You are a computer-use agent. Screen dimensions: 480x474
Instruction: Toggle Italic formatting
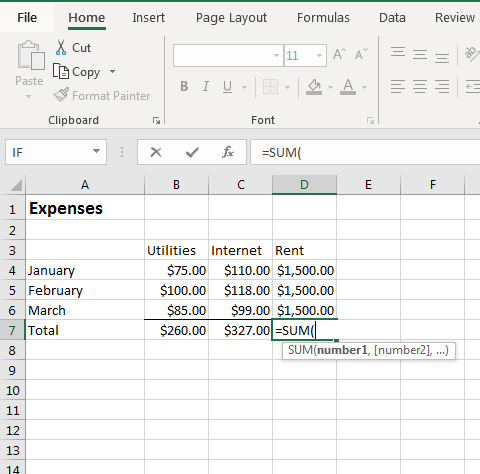(206, 86)
